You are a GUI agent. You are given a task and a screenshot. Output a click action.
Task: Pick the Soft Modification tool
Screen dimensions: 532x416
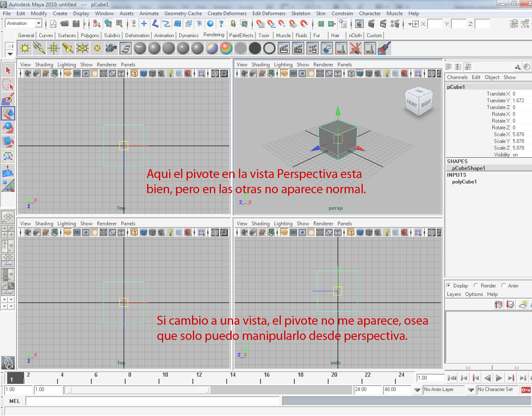point(8,171)
